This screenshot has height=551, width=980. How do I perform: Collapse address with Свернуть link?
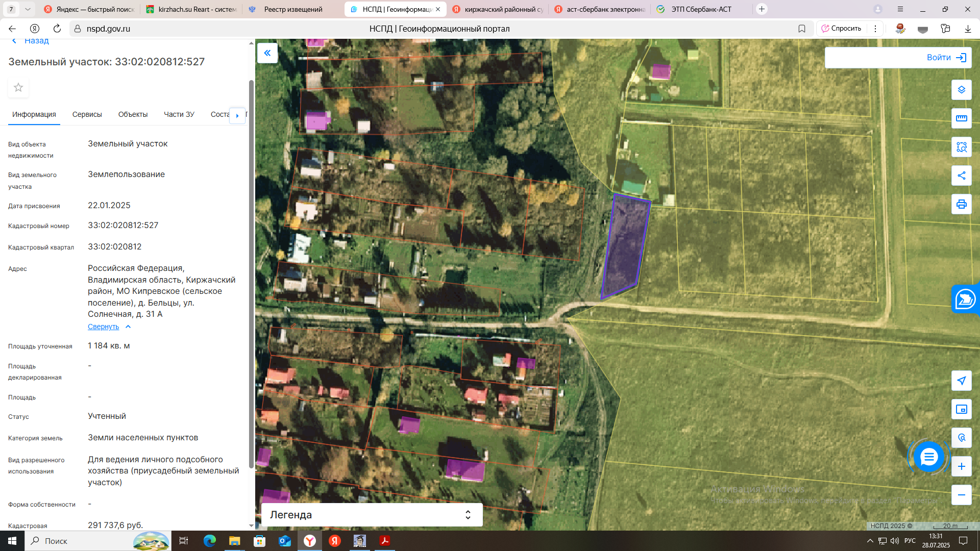[x=104, y=327]
